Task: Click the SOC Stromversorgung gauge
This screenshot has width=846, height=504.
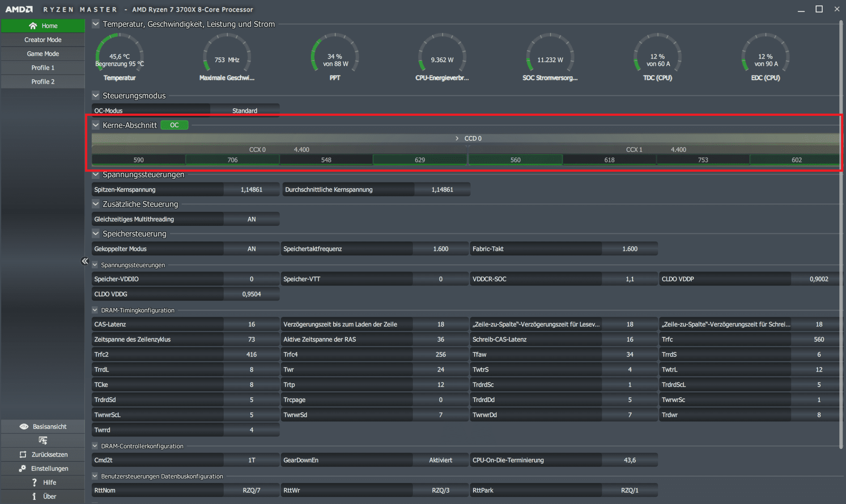Action: pos(550,56)
